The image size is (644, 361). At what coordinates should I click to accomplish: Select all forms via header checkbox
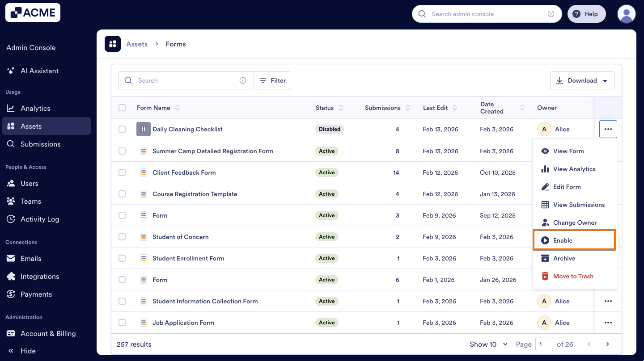click(x=122, y=108)
